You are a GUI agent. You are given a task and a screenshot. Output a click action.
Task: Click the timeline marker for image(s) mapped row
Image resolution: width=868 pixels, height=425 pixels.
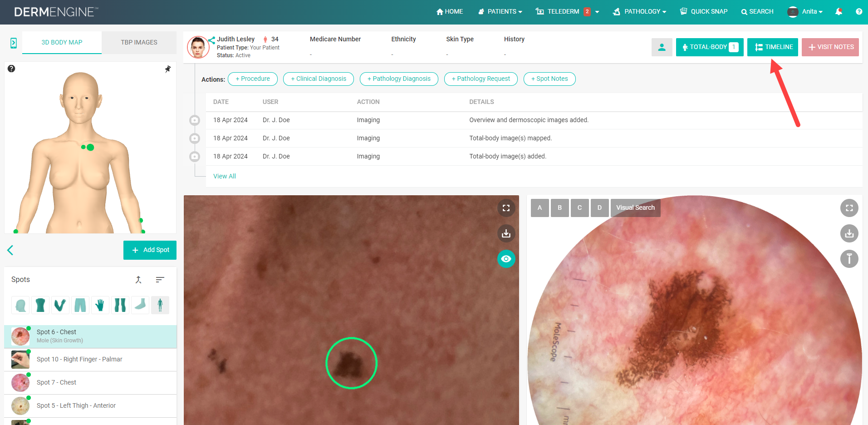(195, 138)
